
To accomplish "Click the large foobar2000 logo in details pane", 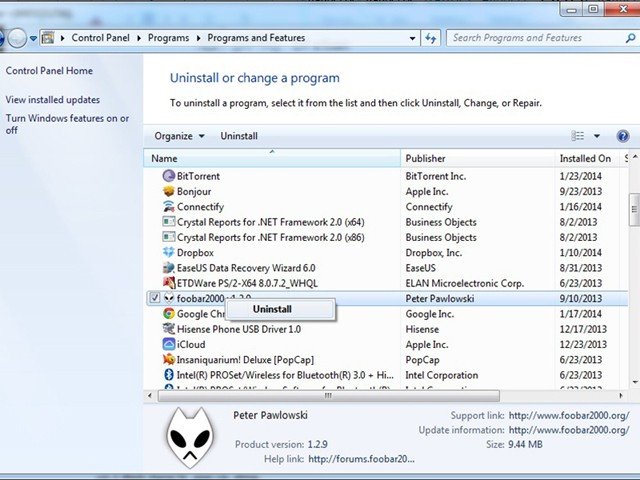I will (x=190, y=438).
